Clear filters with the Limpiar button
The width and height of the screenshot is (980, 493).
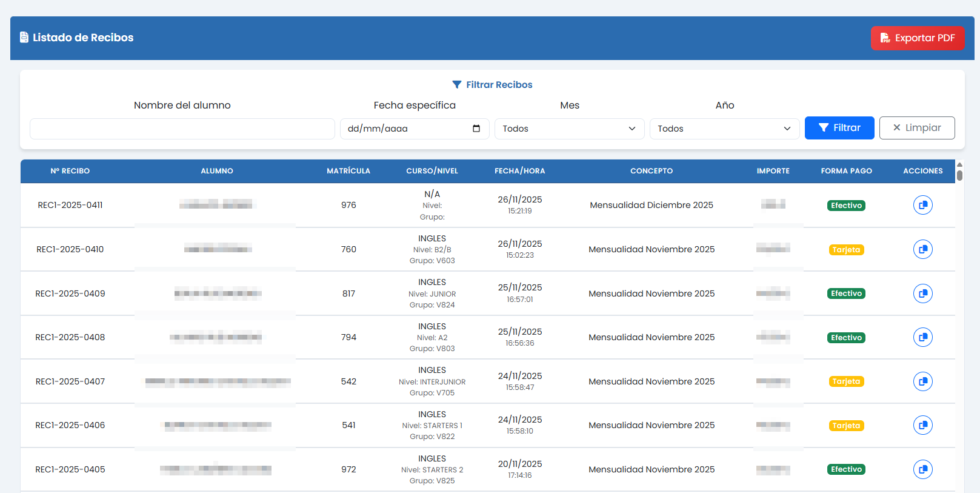[x=916, y=128]
